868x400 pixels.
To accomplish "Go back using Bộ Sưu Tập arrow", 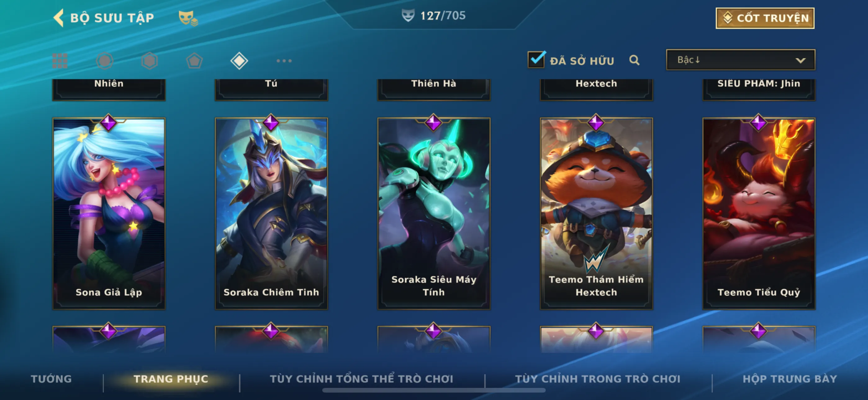I will [x=59, y=17].
